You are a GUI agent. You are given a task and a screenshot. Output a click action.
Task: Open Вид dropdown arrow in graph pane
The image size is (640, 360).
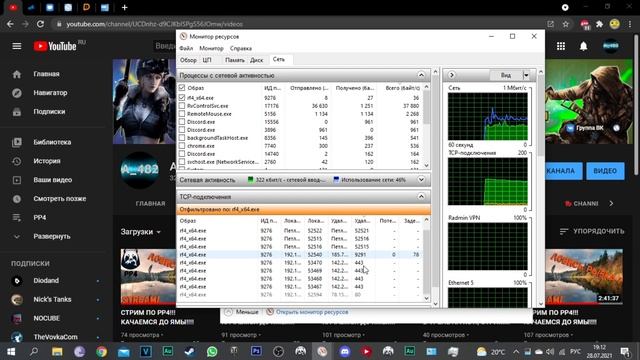click(526, 75)
